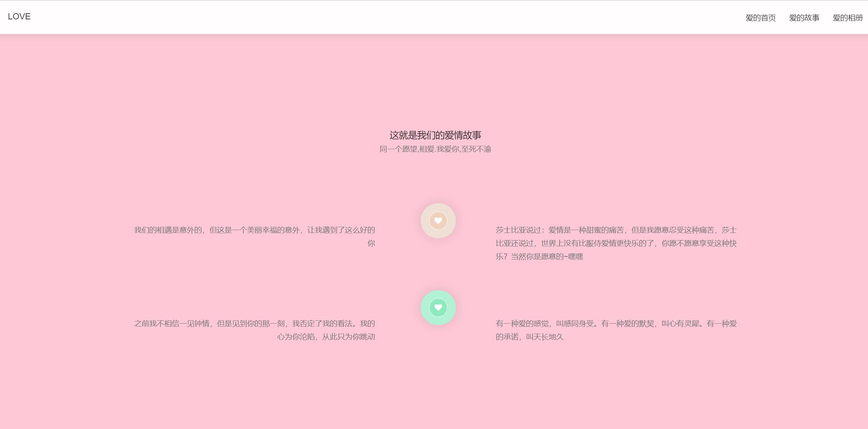Image resolution: width=868 pixels, height=429 pixels.
Task: Click the line 心为你沦陷，从此只为你跳动
Action: point(326,337)
